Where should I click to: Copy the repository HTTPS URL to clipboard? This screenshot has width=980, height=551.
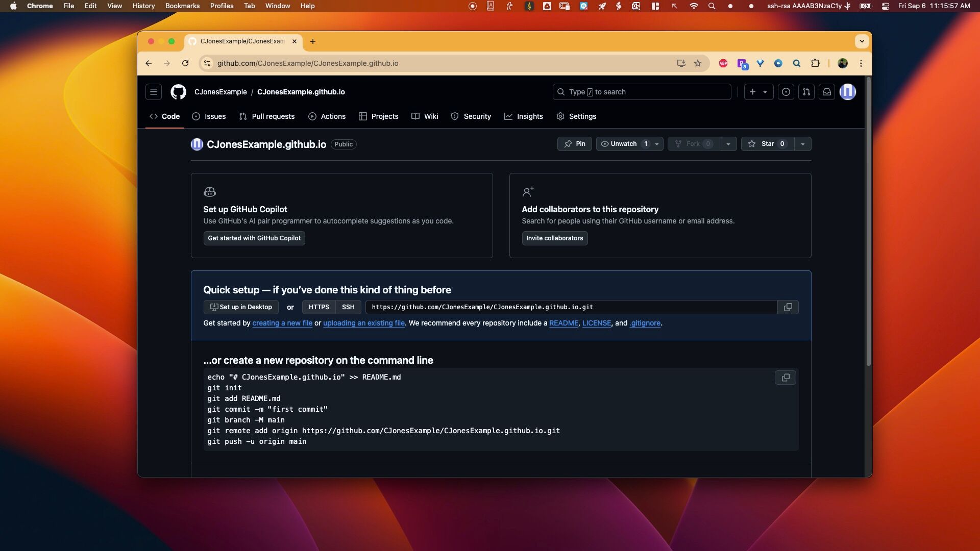click(x=788, y=307)
